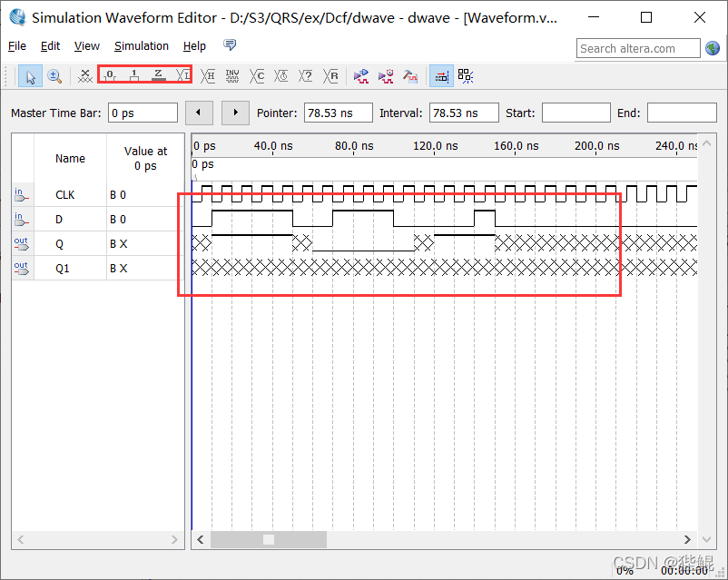Screen dimensions: 728x580
Task: Click the End time field
Action: point(682,113)
